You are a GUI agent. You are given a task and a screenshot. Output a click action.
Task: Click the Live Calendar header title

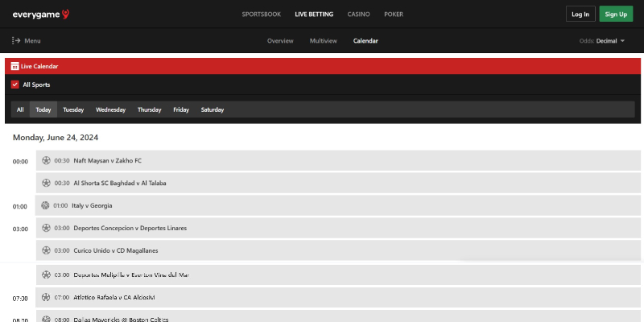click(x=39, y=66)
